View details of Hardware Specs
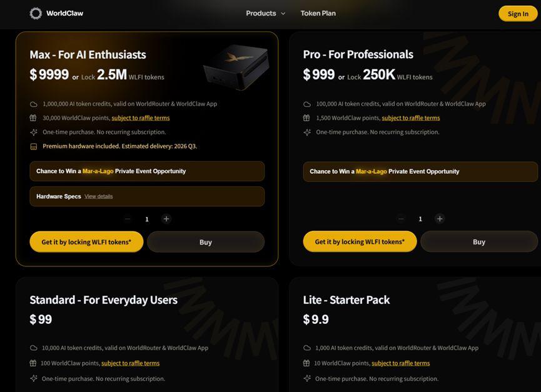541x392 pixels. pos(99,196)
